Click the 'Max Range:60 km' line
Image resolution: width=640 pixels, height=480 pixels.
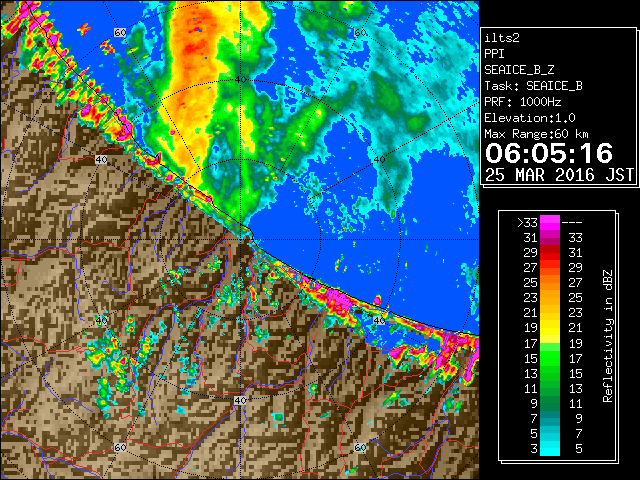(x=536, y=134)
